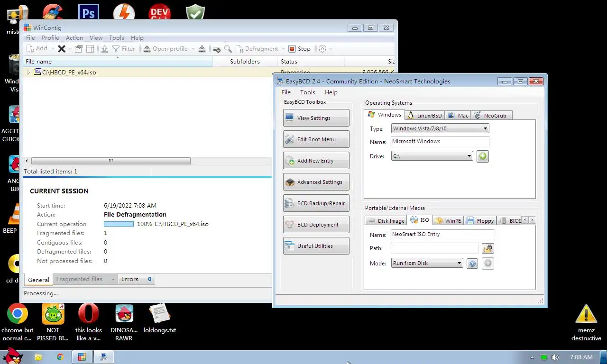Open WinContig's Help menu
The height and width of the screenshot is (364, 607).
137,38
